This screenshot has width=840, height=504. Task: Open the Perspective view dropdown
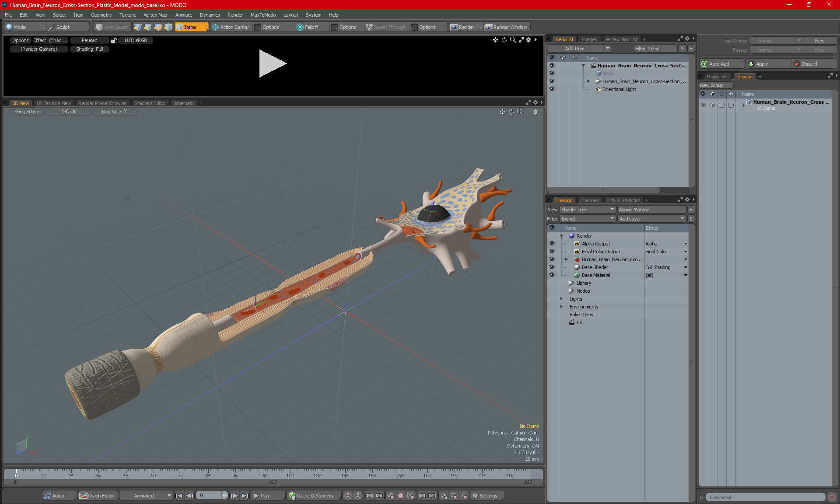click(27, 112)
